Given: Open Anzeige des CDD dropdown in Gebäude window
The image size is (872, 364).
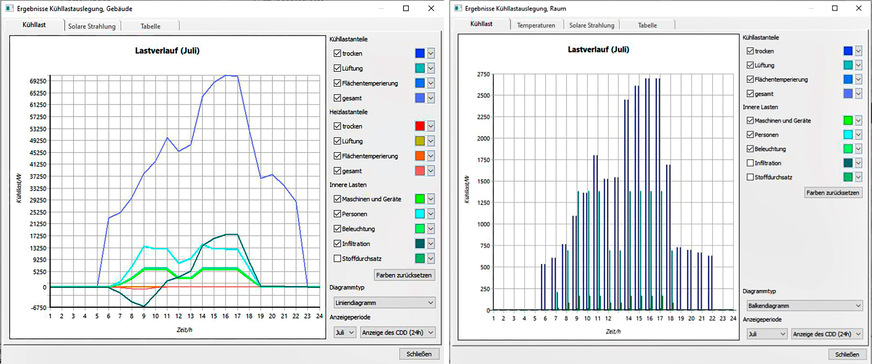Looking at the screenshot, I should (x=397, y=332).
